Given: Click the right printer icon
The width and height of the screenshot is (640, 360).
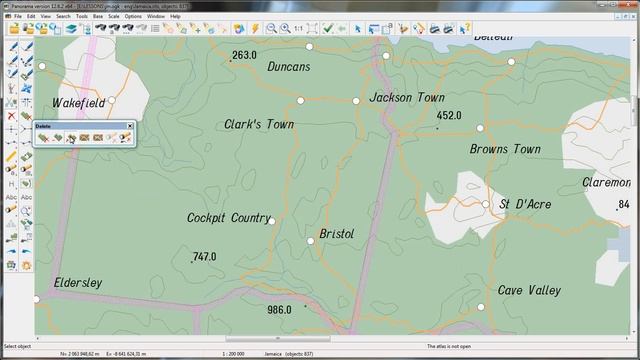Looking at the screenshot, I should coord(448,29).
